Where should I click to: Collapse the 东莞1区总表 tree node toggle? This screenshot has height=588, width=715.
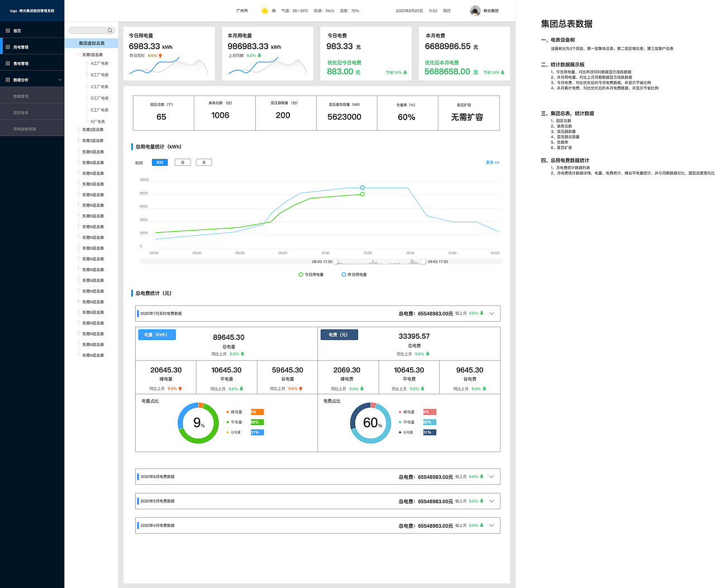(x=78, y=55)
